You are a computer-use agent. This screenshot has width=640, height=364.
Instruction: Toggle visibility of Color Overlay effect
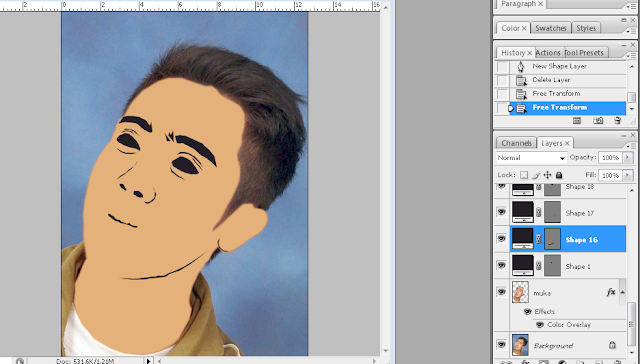[x=540, y=325]
